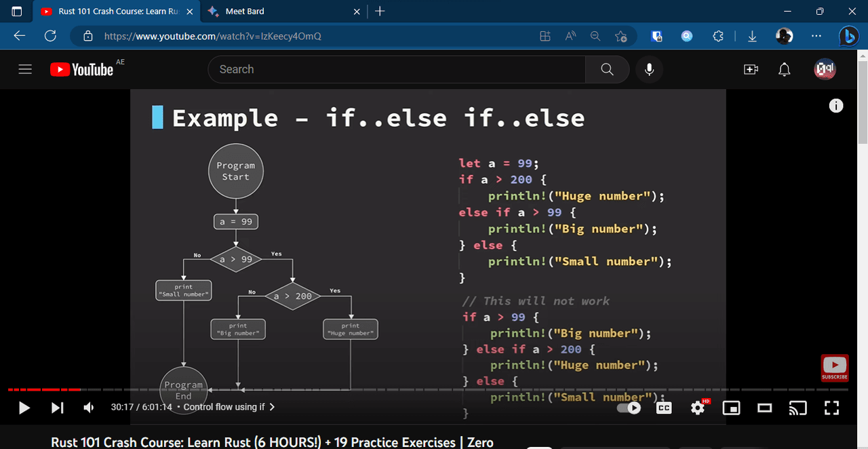This screenshot has height=449, width=868.
Task: Toggle theater mode view
Action: (x=765, y=408)
